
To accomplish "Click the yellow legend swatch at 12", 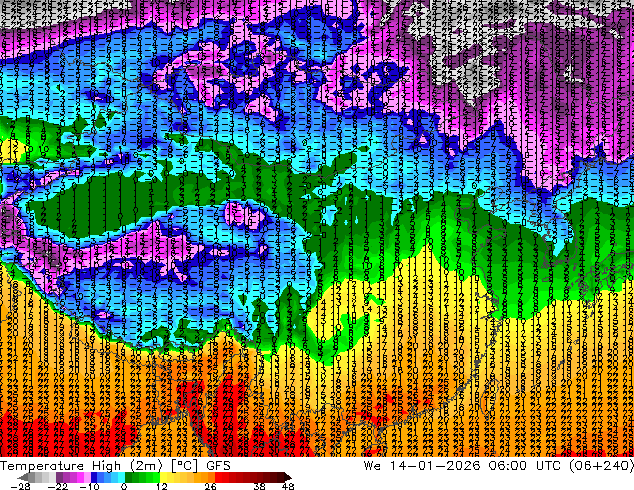I will pos(163,477).
